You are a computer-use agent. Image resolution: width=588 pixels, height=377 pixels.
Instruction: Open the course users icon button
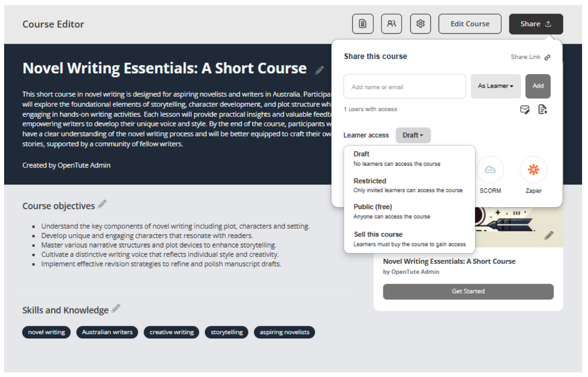(x=392, y=24)
